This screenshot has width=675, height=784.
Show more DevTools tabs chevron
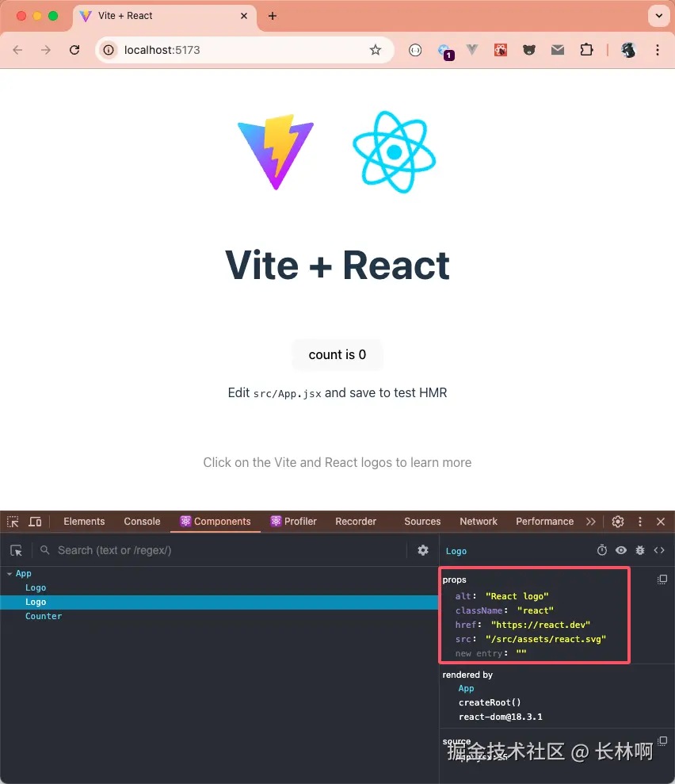click(x=591, y=522)
